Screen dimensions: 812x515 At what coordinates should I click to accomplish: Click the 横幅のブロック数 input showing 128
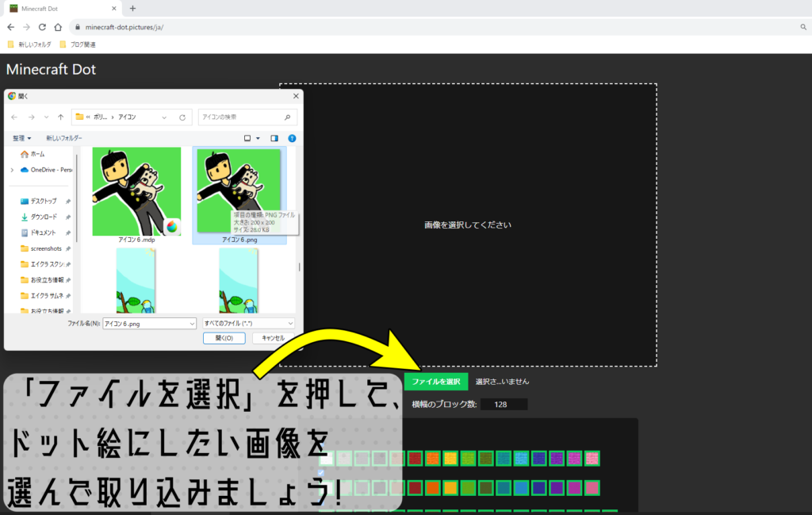[x=504, y=403]
